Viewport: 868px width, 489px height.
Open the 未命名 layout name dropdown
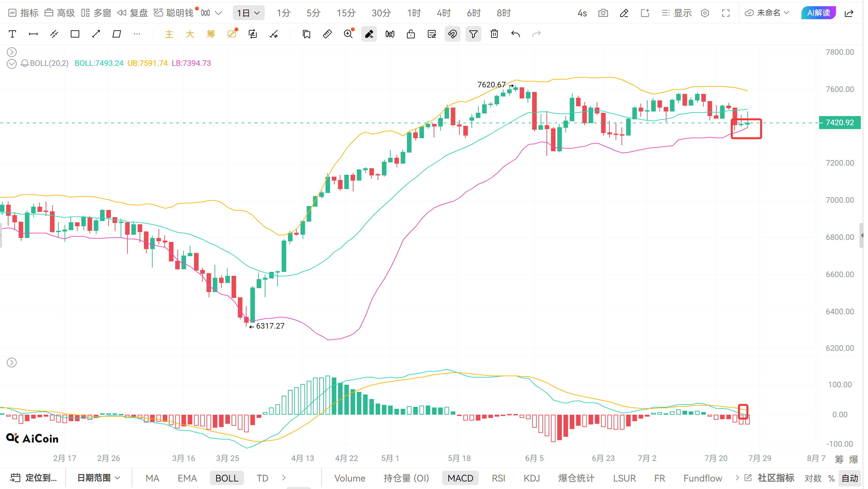(x=767, y=13)
